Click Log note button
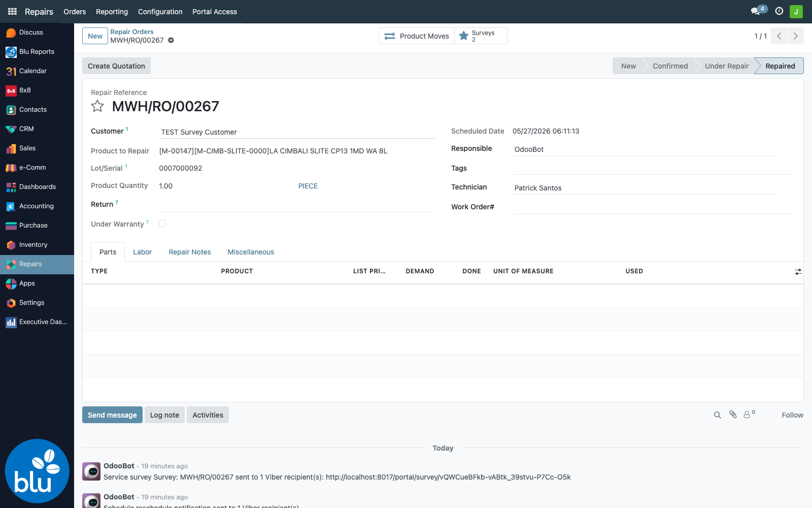Viewport: 812px width, 508px height. click(x=164, y=415)
